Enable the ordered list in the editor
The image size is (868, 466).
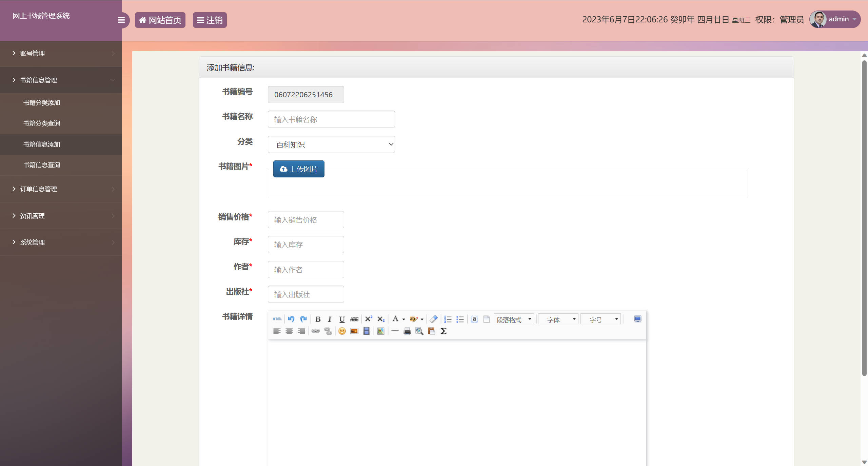click(x=448, y=319)
